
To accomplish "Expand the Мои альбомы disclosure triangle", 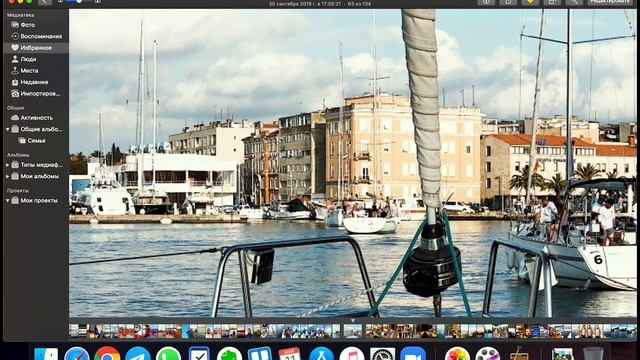I will coord(7,176).
